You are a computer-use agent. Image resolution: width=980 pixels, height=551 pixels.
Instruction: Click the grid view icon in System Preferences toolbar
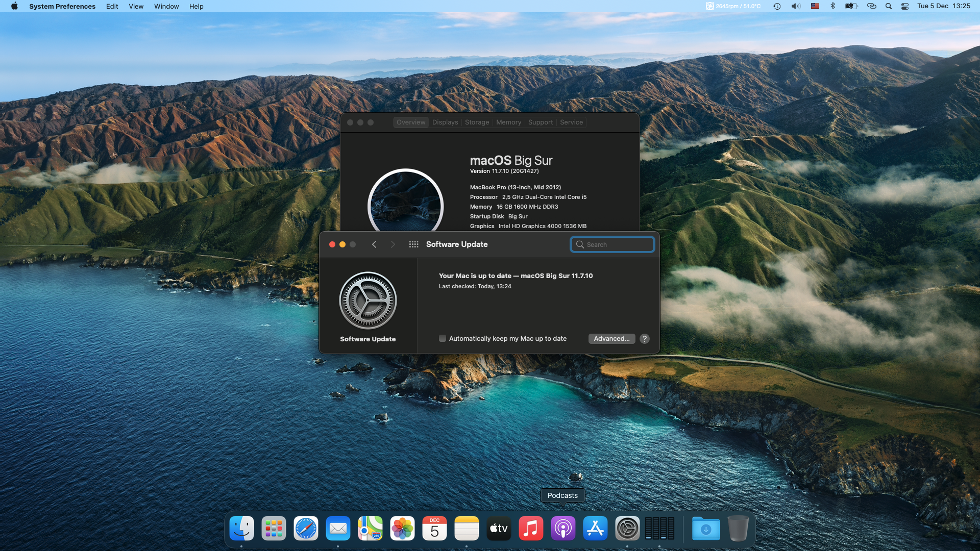coord(412,244)
